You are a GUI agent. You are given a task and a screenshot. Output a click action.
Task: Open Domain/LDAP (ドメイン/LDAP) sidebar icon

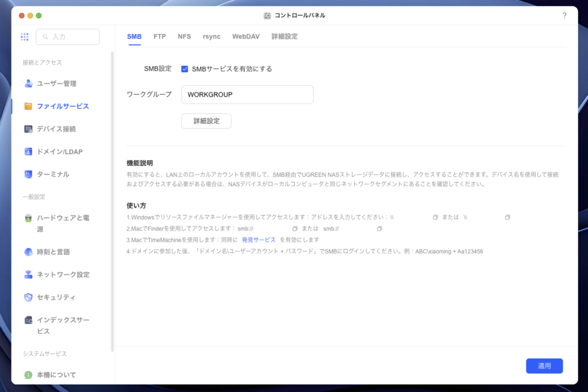coord(28,152)
